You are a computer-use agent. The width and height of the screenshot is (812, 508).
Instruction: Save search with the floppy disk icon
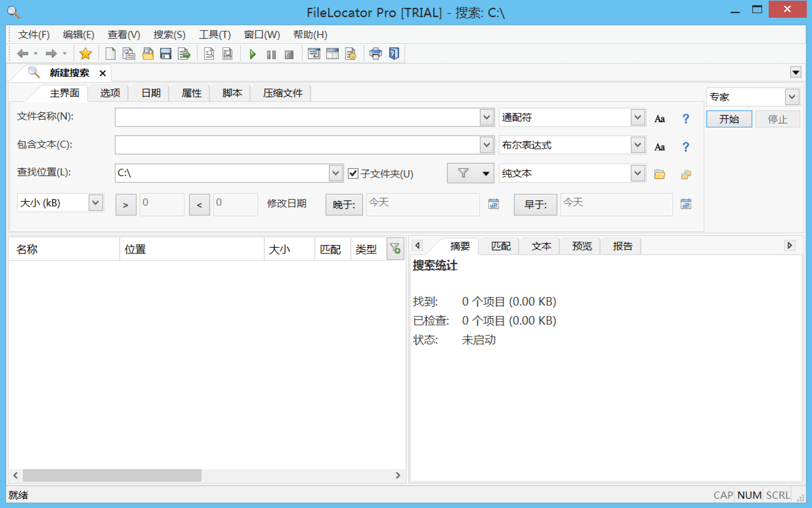click(x=166, y=54)
